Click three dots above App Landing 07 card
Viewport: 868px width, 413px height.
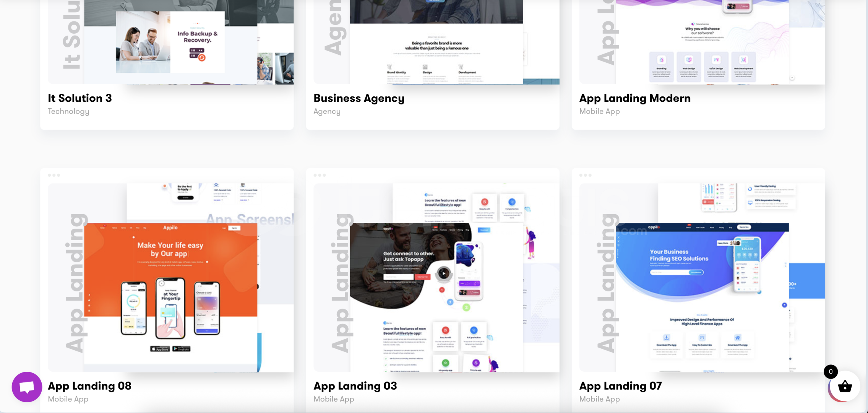point(585,175)
